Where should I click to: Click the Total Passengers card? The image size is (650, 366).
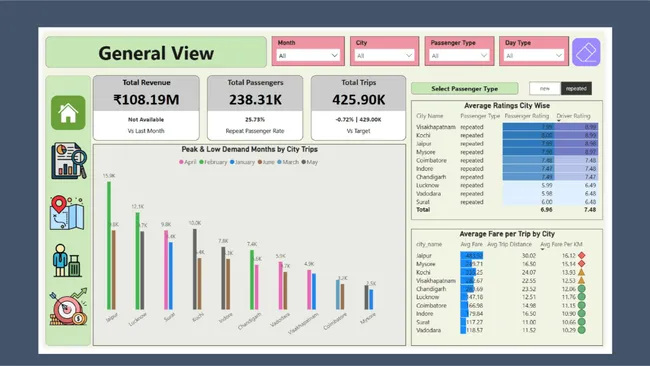(255, 108)
